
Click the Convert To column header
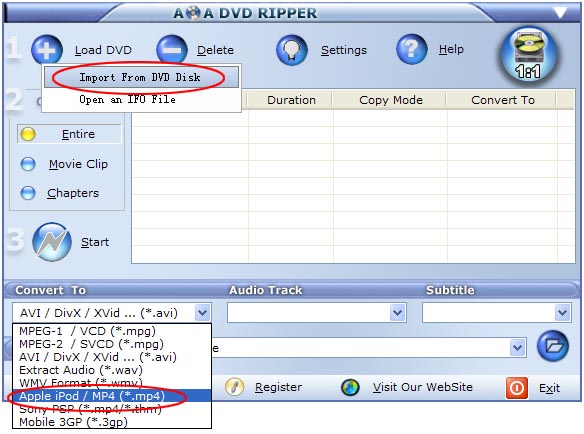click(503, 100)
